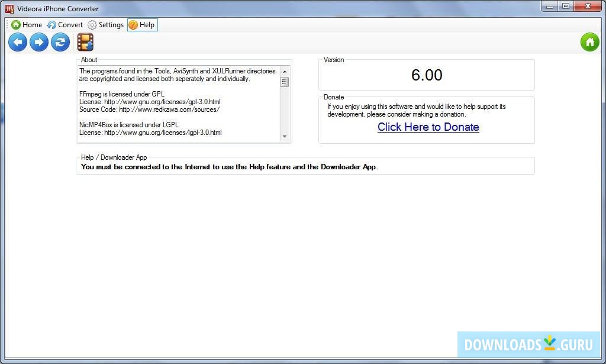Open the Home menu tab

click(27, 25)
